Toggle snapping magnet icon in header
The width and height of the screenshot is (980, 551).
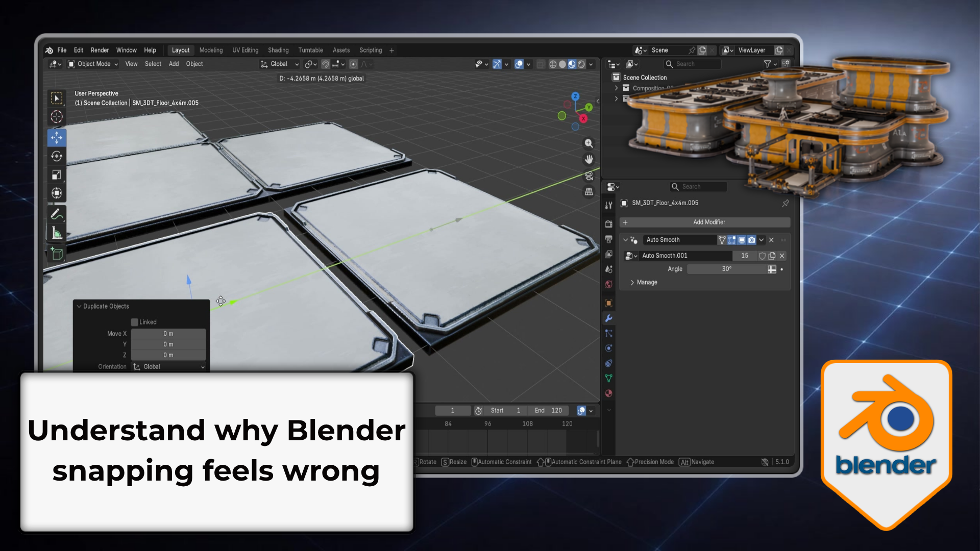pos(325,64)
